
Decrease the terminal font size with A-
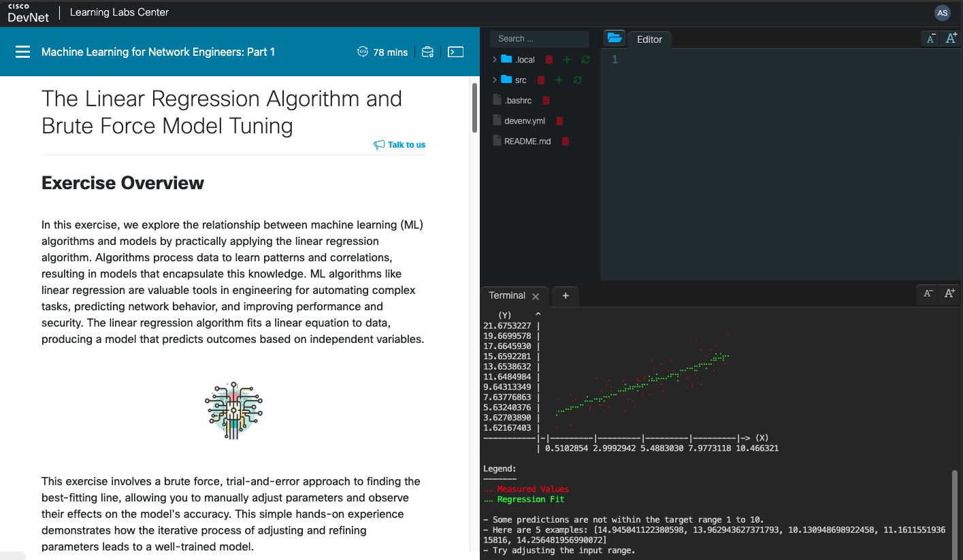point(928,294)
